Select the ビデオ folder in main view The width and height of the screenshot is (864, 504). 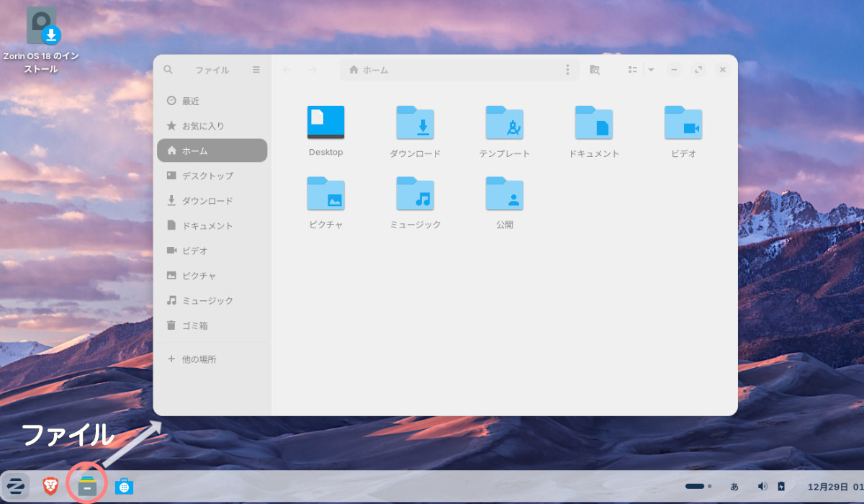coord(683,123)
